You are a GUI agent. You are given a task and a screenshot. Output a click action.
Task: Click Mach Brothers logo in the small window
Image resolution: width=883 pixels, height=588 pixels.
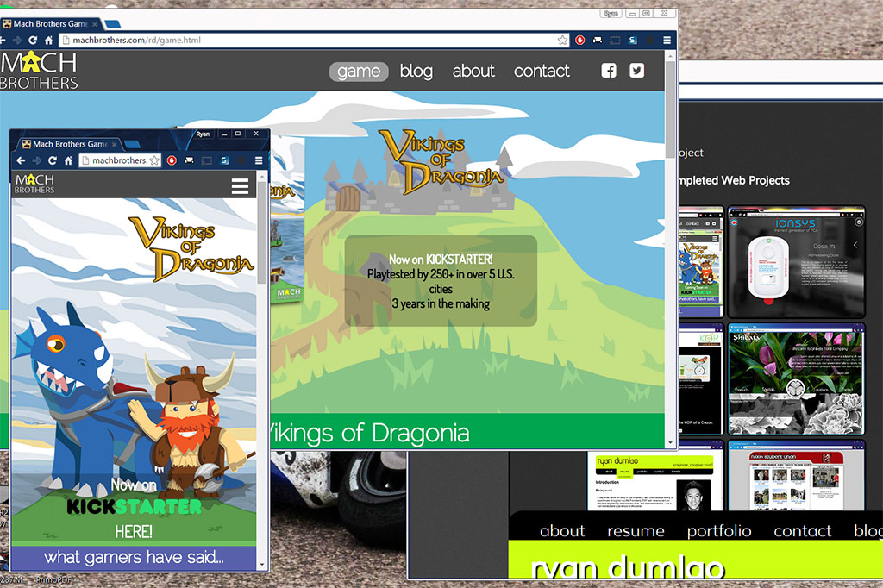point(34,184)
